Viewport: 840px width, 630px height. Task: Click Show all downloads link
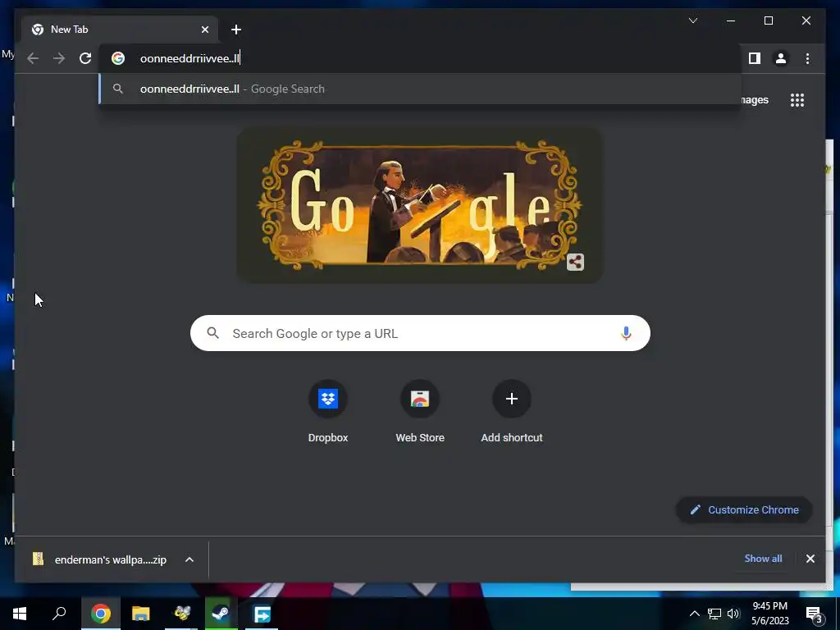(x=763, y=559)
